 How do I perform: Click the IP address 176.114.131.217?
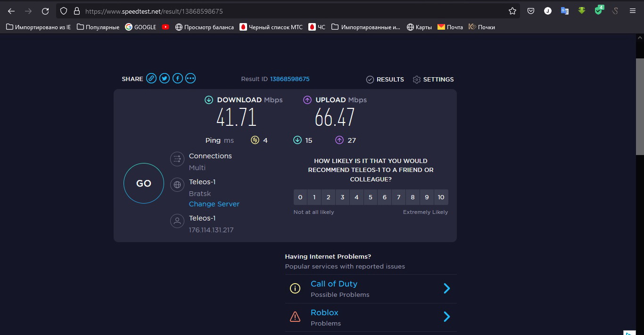point(211,230)
